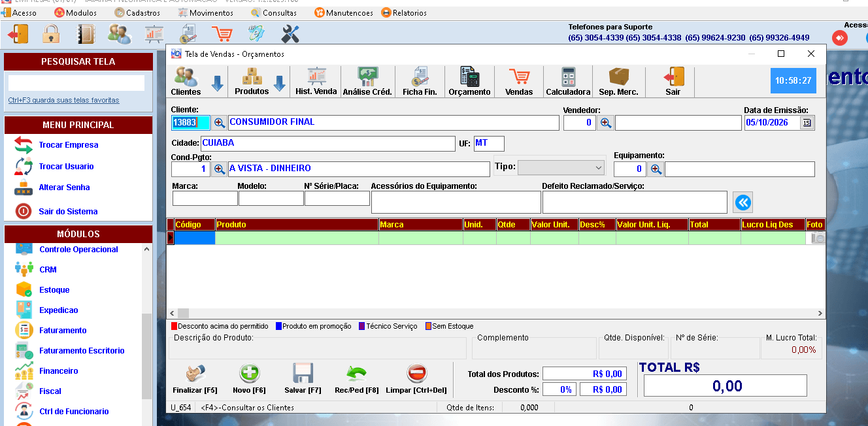Click Salvar [F7] floppy disk button
The width and height of the screenshot is (868, 426).
click(x=303, y=379)
